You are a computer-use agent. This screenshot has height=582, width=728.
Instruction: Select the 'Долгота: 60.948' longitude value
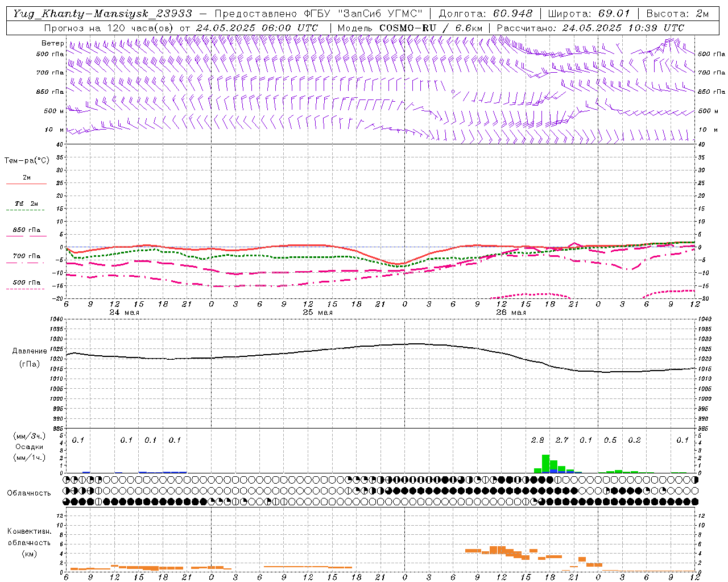486,14
